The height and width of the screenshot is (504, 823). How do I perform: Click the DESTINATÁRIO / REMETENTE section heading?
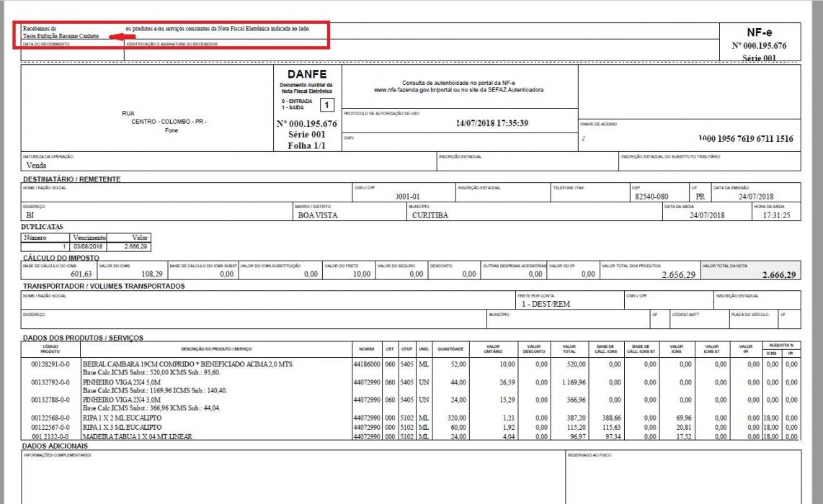[71, 179]
